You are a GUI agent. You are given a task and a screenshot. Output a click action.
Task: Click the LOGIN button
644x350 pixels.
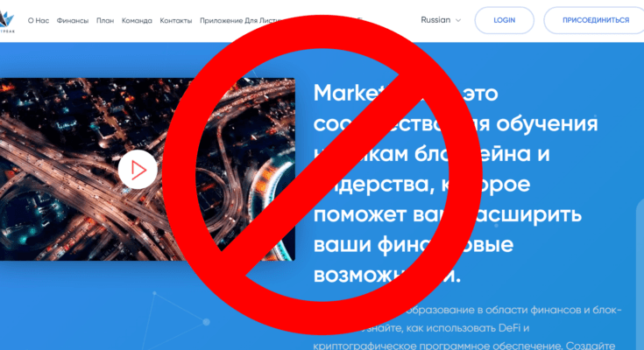point(505,20)
